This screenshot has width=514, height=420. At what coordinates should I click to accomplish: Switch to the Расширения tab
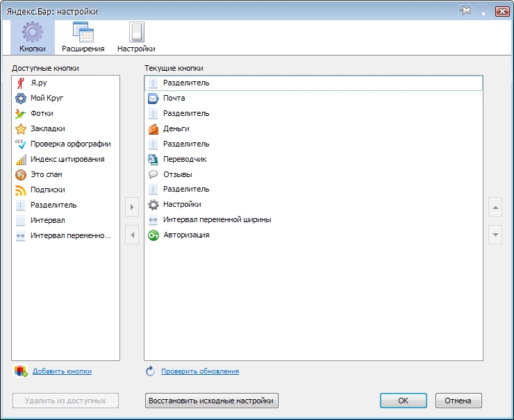click(83, 37)
